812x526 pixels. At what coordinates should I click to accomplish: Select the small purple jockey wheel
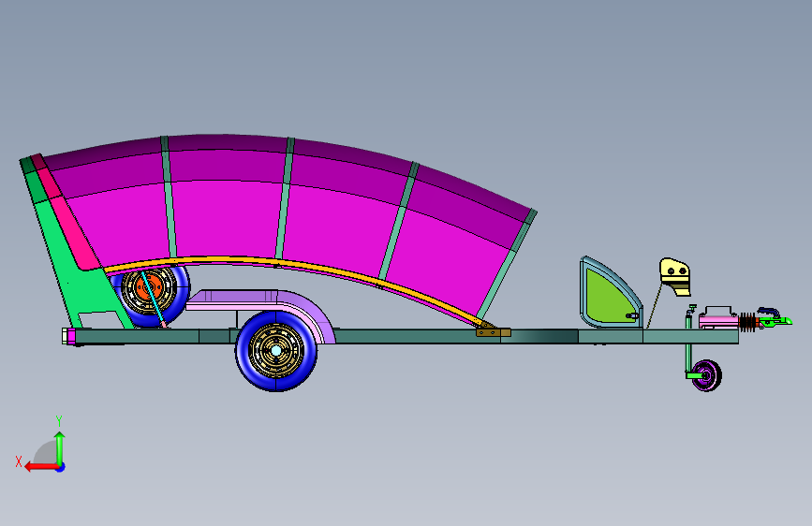click(x=706, y=375)
